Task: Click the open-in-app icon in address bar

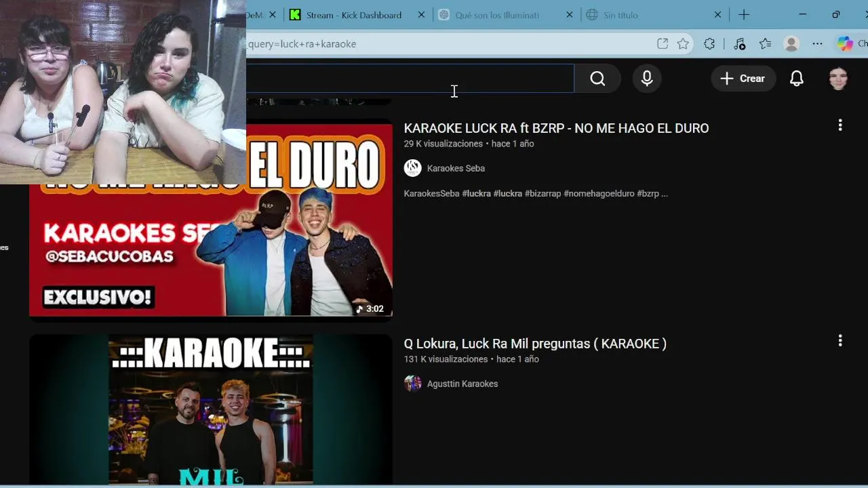Action: (663, 44)
